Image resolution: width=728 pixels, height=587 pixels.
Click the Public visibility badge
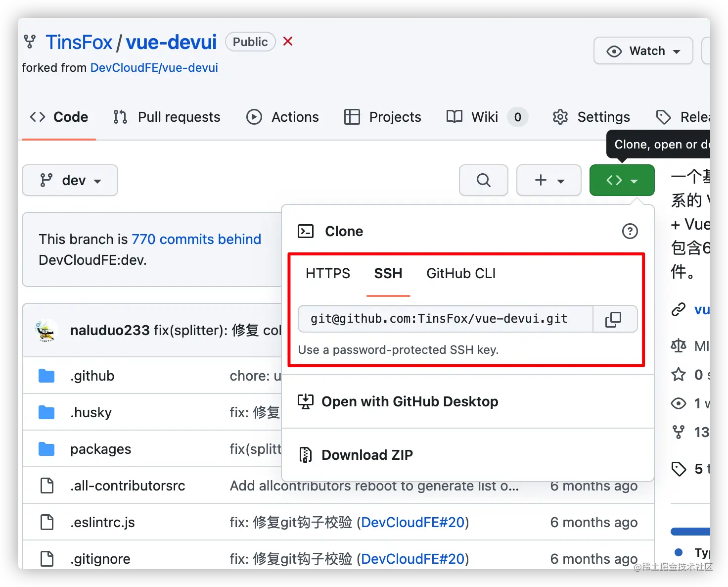click(250, 42)
